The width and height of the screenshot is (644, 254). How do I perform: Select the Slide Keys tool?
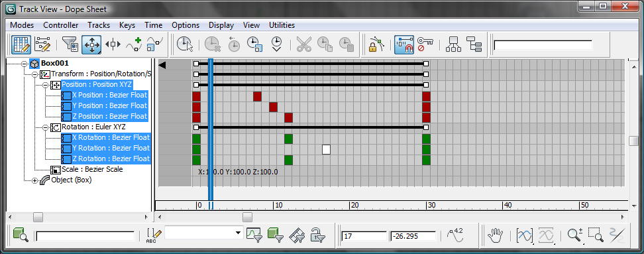pos(113,44)
